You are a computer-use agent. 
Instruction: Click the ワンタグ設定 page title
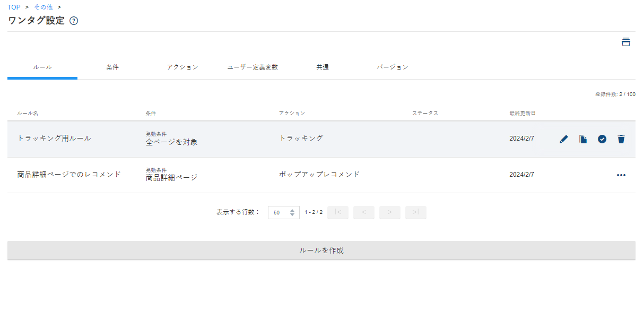[36, 21]
